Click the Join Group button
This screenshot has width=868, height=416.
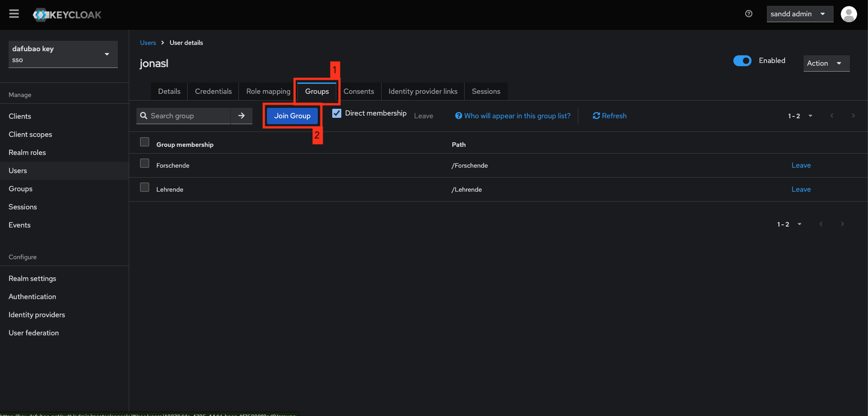[x=292, y=116]
